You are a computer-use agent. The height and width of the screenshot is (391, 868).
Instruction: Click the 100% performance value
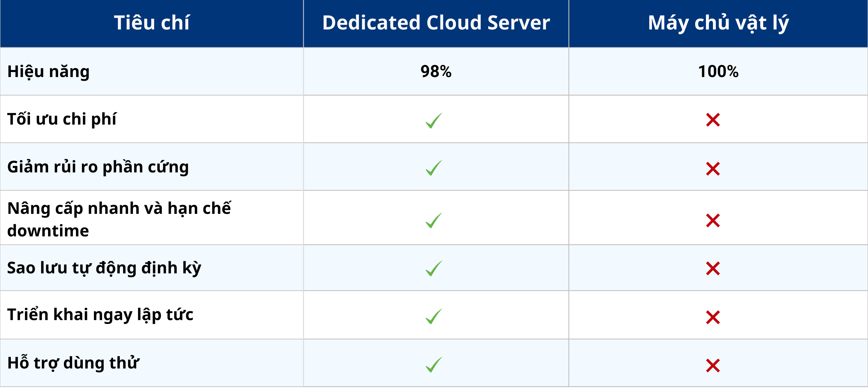pyautogui.click(x=718, y=71)
